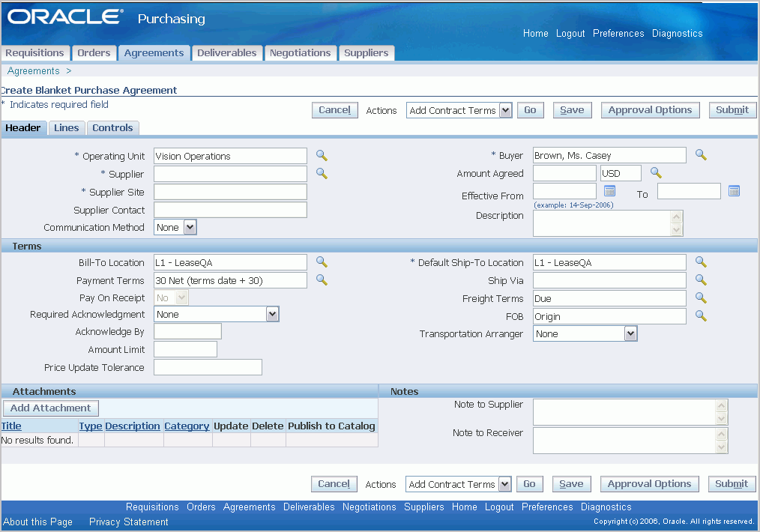The height and width of the screenshot is (532, 760).
Task: Open Effective To date calendar picker
Action: click(x=735, y=191)
